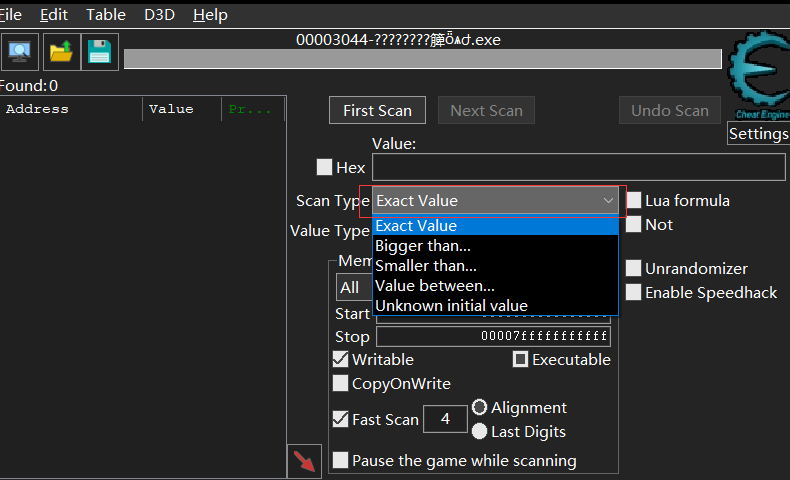Open the All memory region dropdown
Image resolution: width=790 pixels, height=480 pixels.
point(354,288)
